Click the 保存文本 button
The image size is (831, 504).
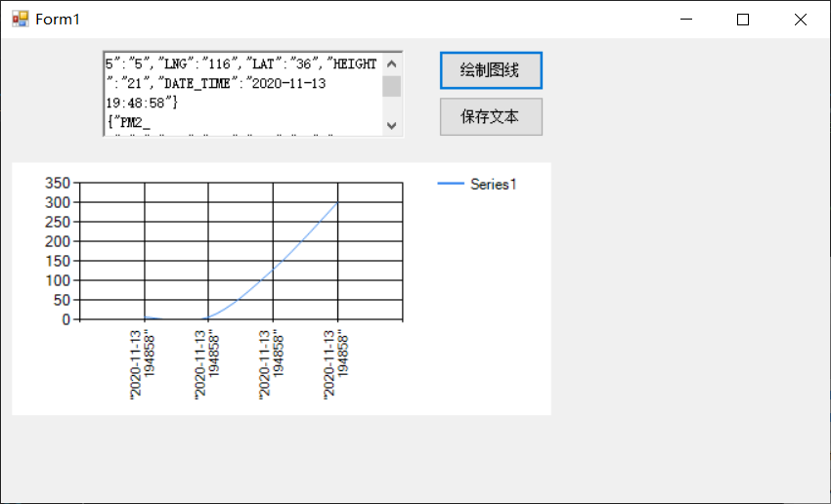tap(491, 116)
